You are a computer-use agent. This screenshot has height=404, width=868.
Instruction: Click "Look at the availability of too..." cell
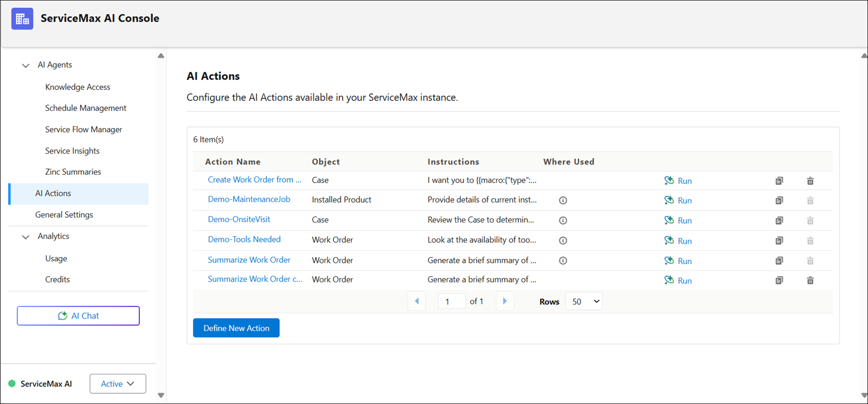[481, 240]
